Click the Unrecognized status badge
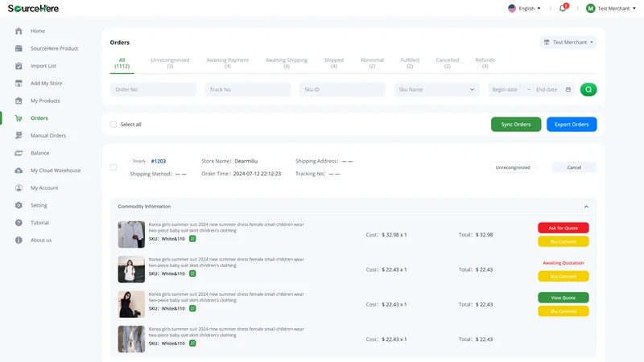 pos(513,167)
